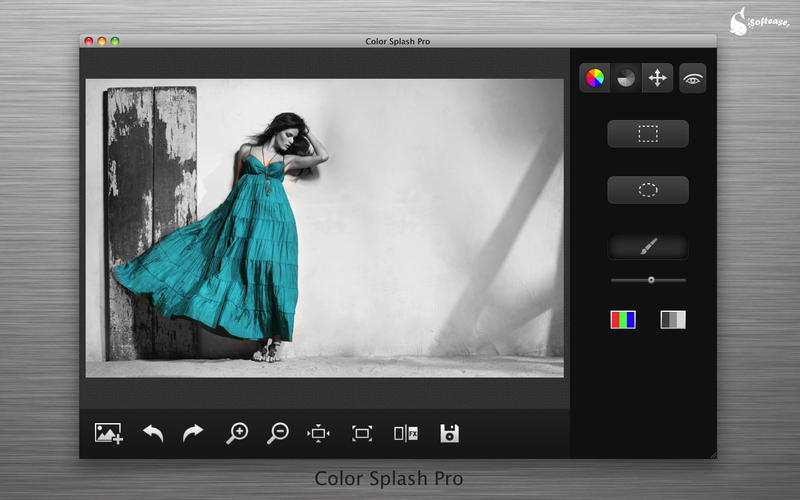
Task: Switch to the grayscale wheel mode
Action: click(626, 78)
